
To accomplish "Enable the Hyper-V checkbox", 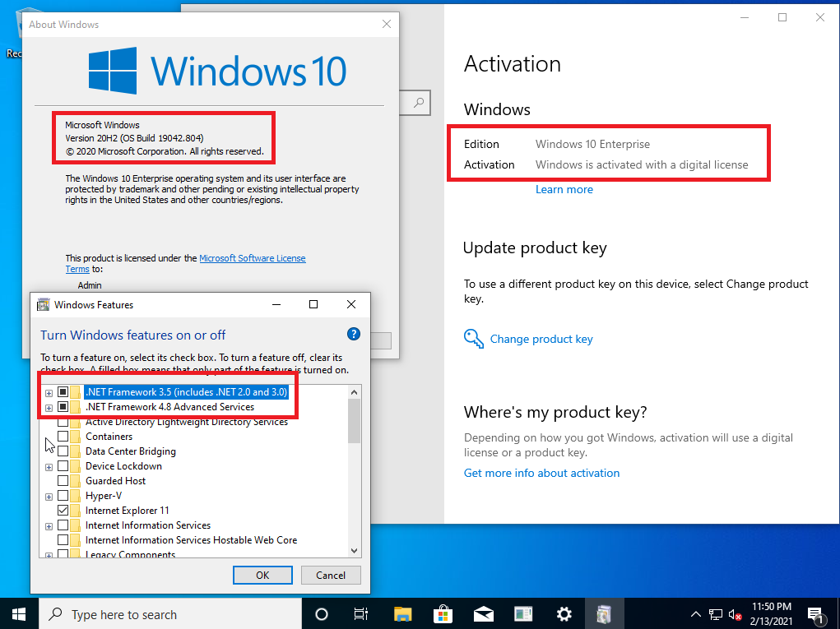I will (x=63, y=496).
